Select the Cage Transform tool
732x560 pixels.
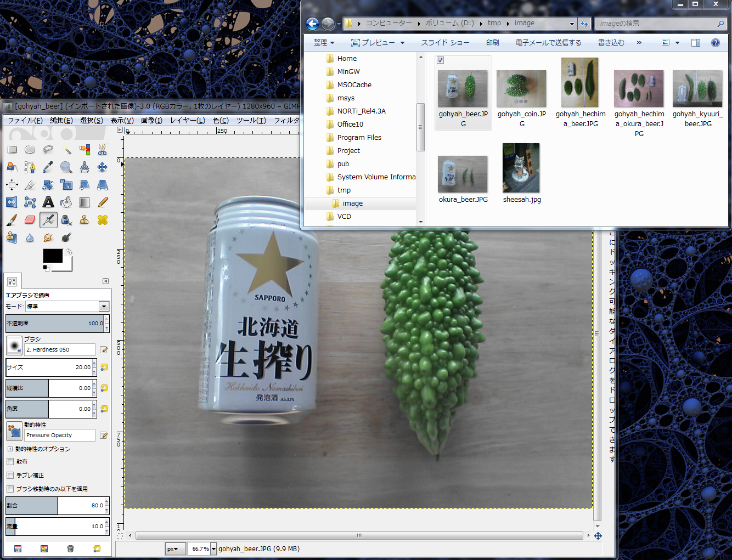30,202
